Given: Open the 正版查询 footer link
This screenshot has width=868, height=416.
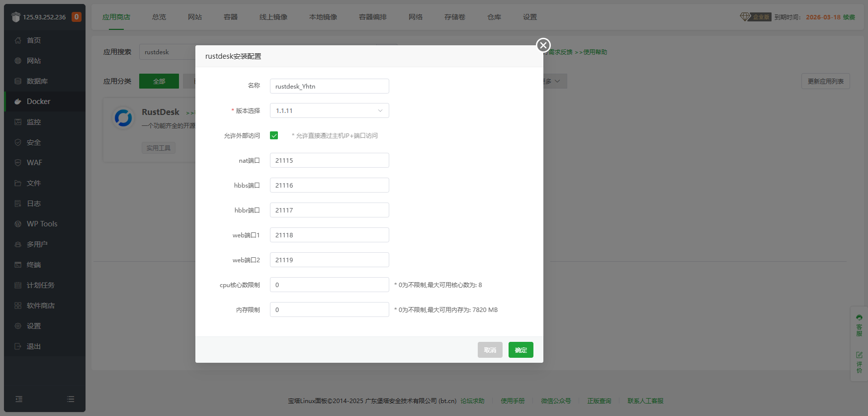Looking at the screenshot, I should [599, 401].
